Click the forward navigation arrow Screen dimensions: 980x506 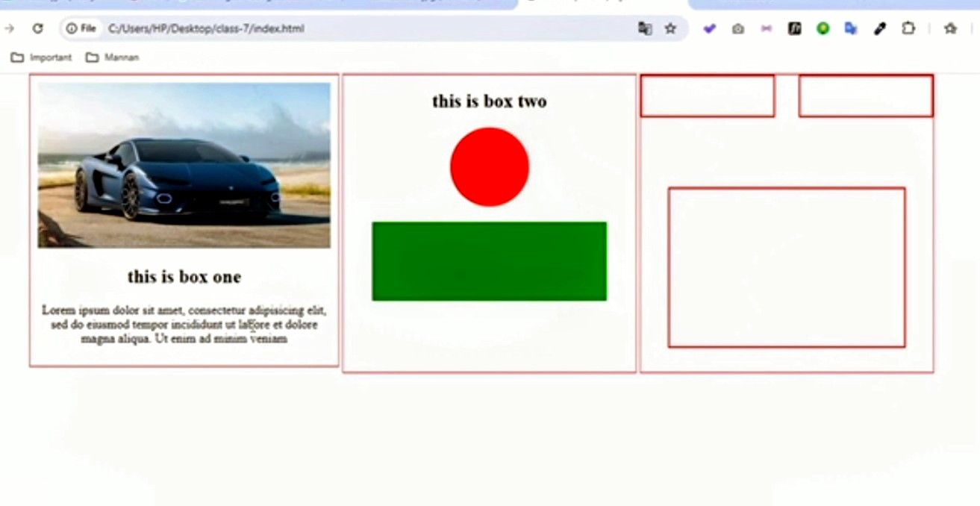pos(10,28)
